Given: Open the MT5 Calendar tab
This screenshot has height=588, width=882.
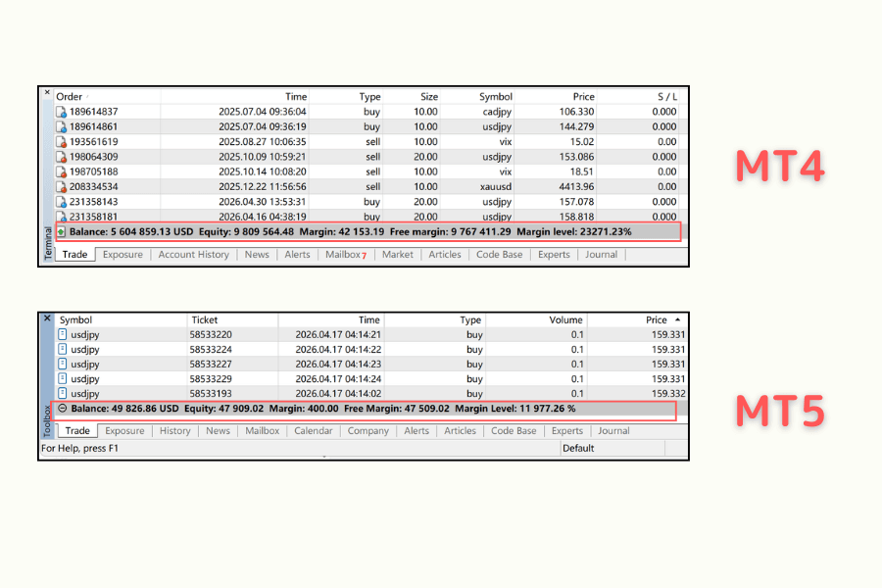Looking at the screenshot, I should pyautogui.click(x=314, y=430).
